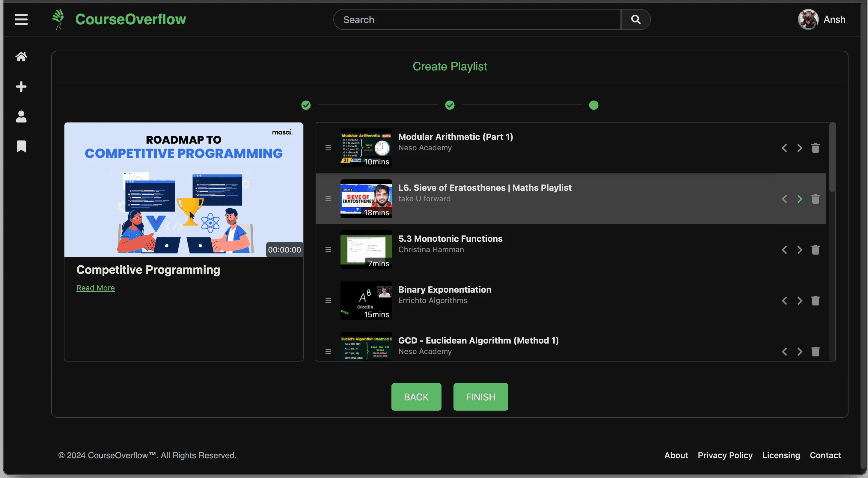Go to the Home sidebar icon

coord(21,57)
